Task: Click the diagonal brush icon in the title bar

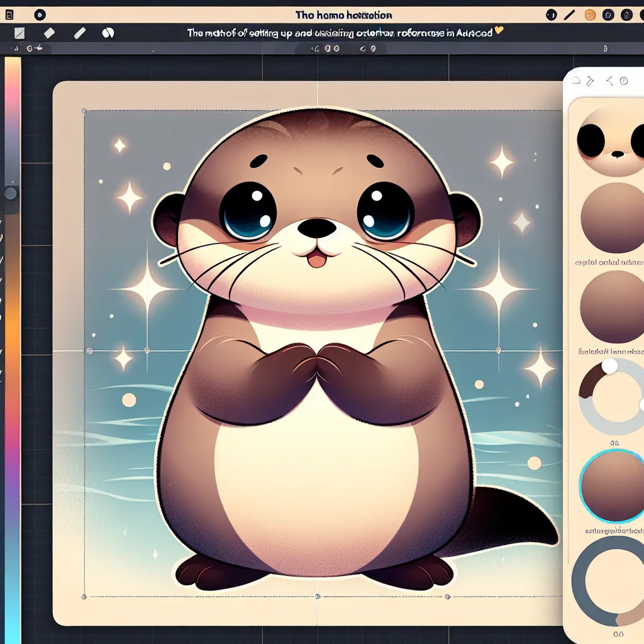Action: [x=570, y=14]
